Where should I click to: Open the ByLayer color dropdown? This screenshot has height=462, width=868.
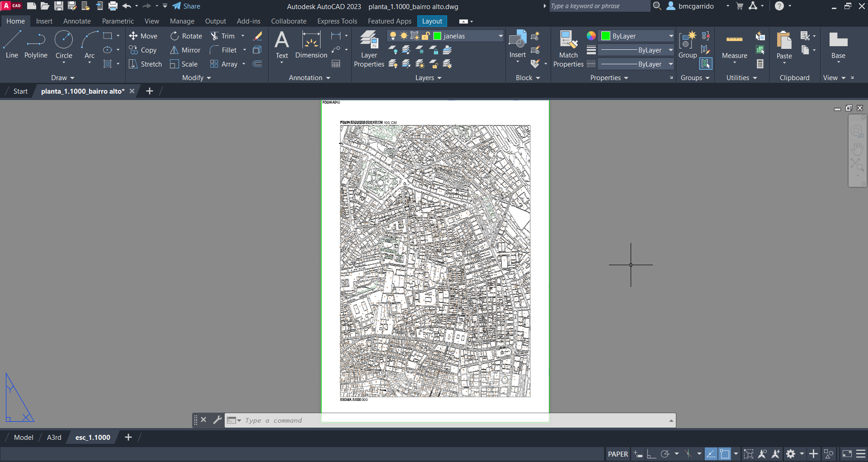[671, 36]
